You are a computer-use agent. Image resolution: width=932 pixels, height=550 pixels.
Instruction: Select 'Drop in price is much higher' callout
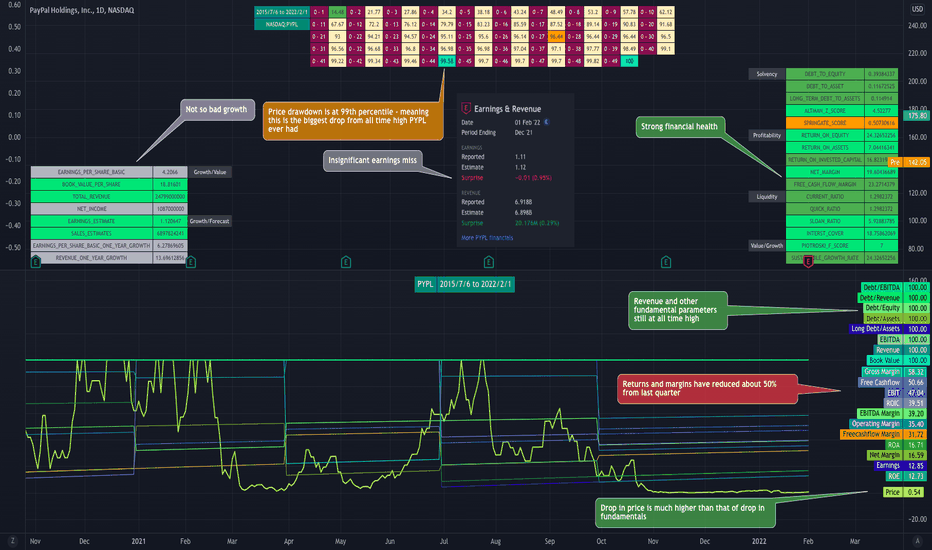point(685,513)
